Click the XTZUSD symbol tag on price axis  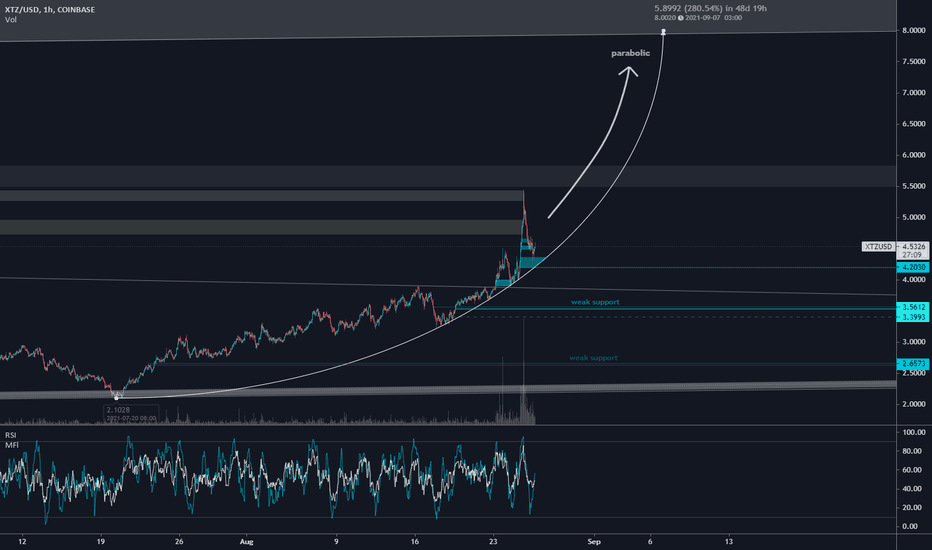coord(878,246)
